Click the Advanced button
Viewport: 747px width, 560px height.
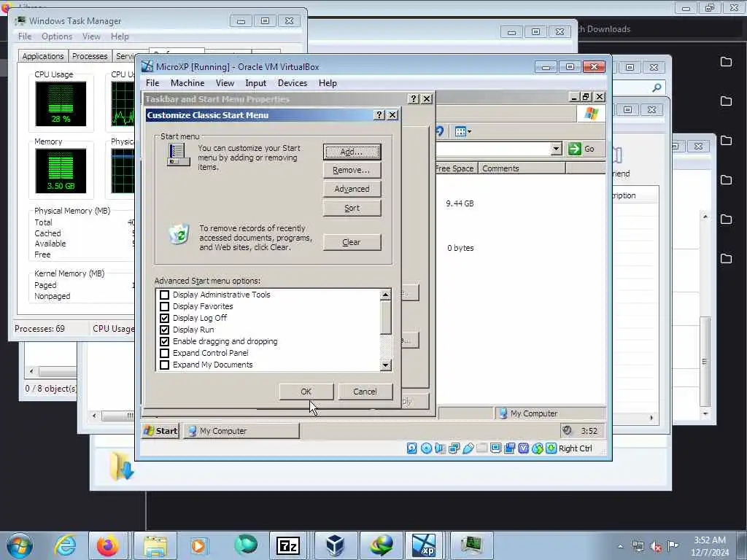[x=352, y=189]
